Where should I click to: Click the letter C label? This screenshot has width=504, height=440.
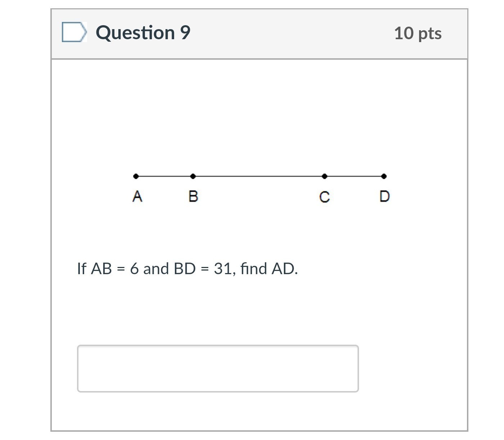[324, 197]
